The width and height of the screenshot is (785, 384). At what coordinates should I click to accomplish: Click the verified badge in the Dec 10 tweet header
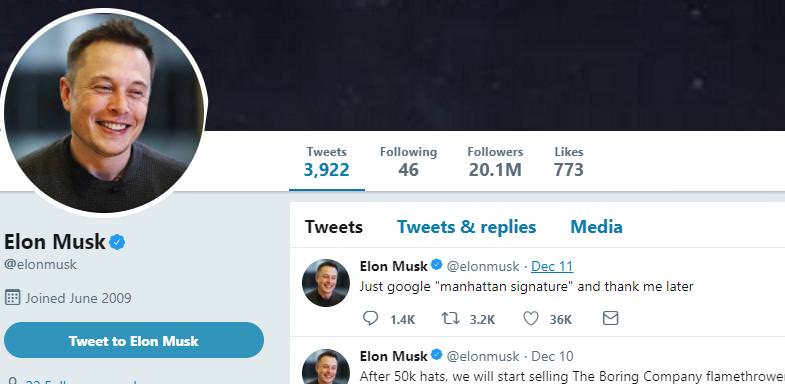(437, 355)
